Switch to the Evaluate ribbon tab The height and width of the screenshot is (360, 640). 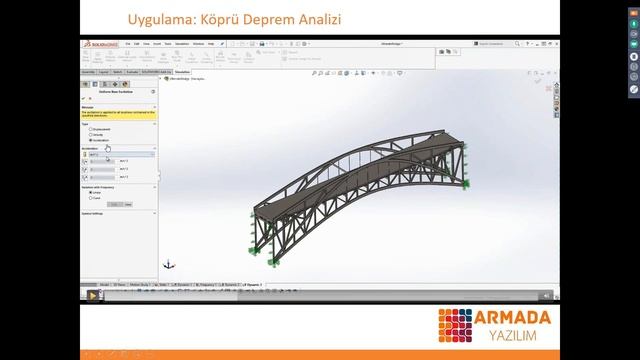(132, 72)
